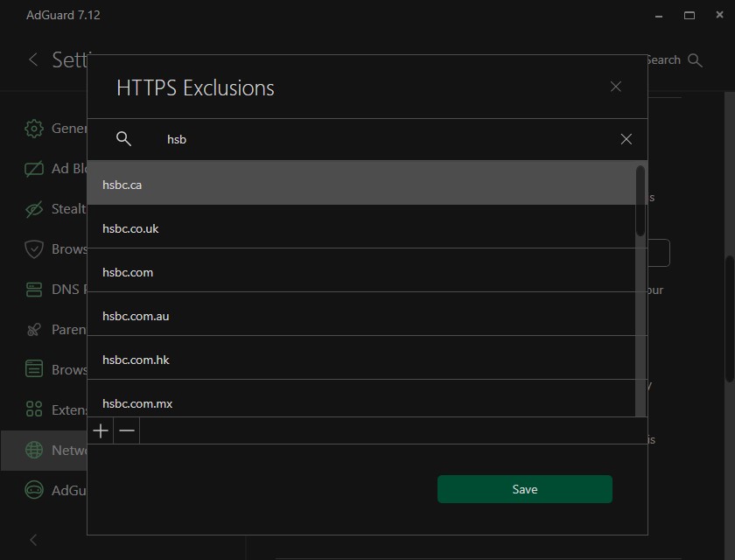Select hsbc.com entry
Image resolution: width=735 pixels, height=560 pixels.
(360, 270)
